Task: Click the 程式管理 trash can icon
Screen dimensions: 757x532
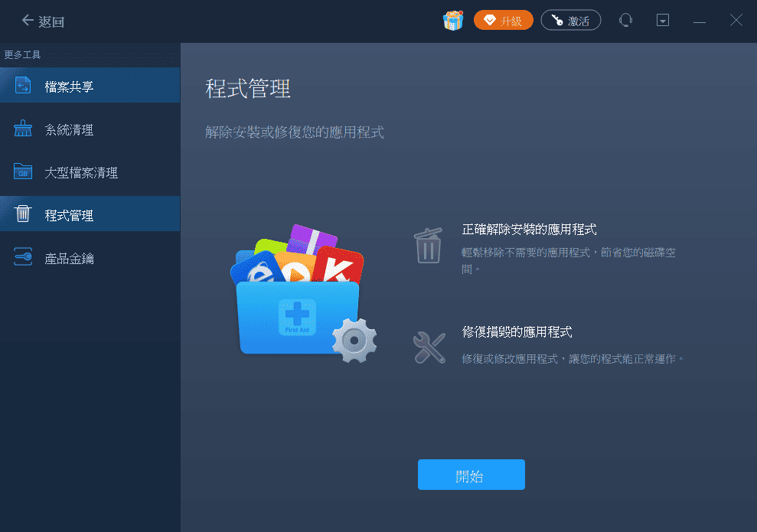Action: coord(23,213)
